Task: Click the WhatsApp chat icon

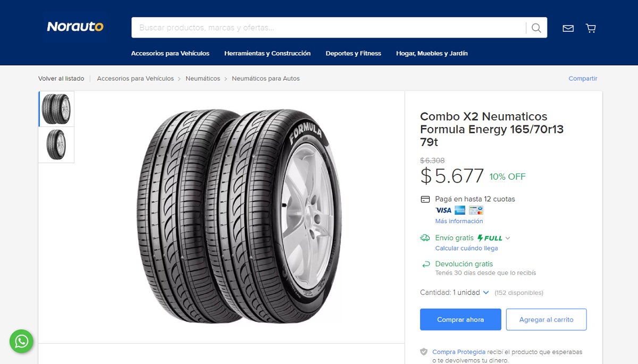Action: tap(21, 341)
